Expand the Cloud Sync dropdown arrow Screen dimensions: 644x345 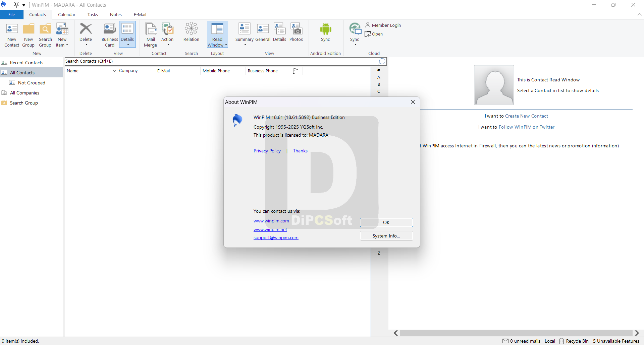click(x=355, y=45)
